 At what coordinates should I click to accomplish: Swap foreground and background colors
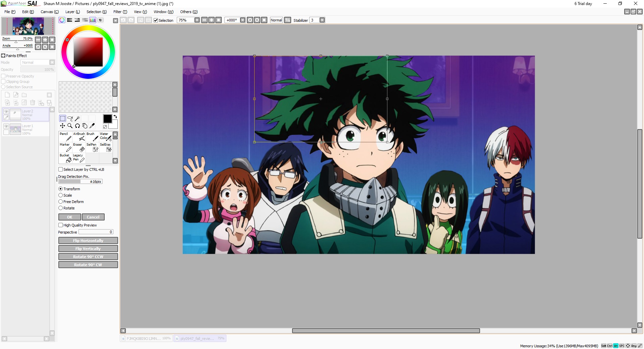click(115, 116)
